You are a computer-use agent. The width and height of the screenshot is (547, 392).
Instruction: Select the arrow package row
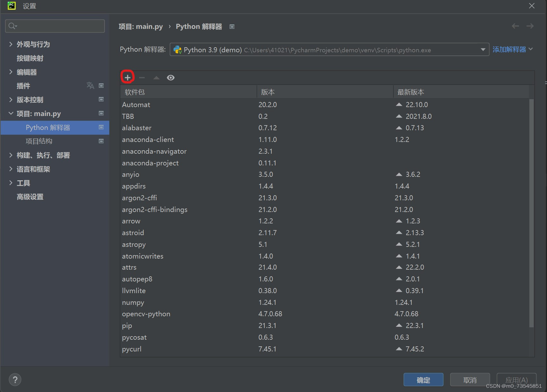click(325, 221)
